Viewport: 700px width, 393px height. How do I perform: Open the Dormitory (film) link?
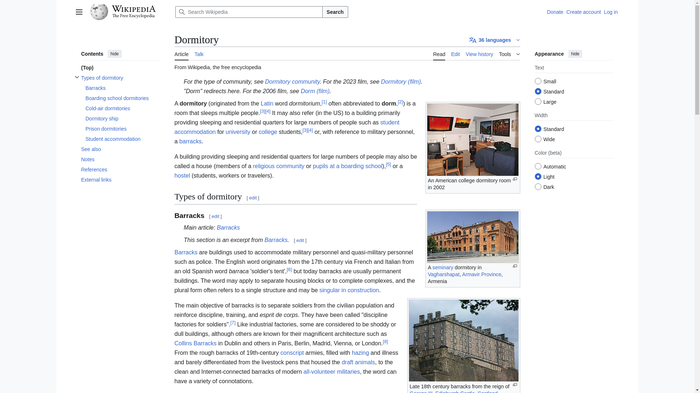point(400,82)
